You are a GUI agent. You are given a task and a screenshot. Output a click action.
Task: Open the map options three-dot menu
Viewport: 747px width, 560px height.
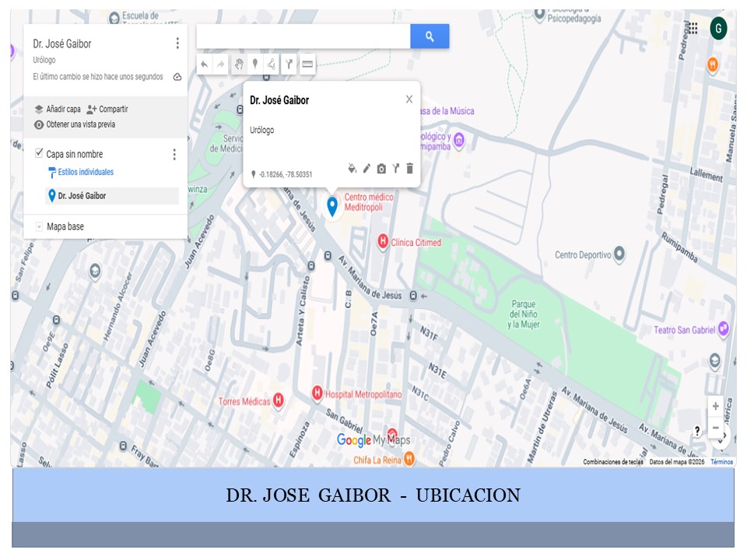(x=177, y=44)
